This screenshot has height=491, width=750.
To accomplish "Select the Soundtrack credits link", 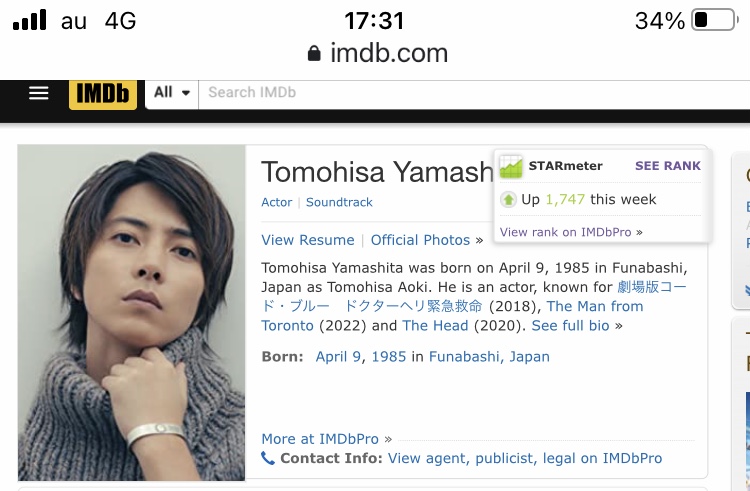I will [x=339, y=202].
